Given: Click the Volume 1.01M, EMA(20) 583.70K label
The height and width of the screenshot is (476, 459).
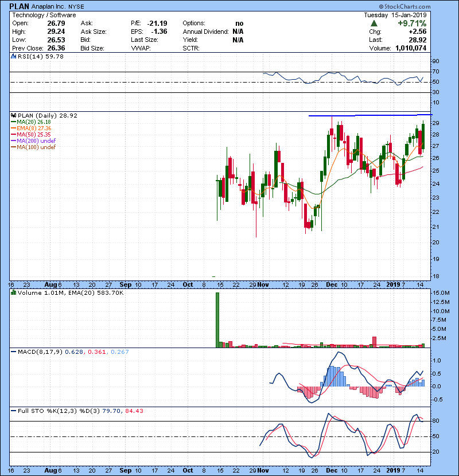Looking at the screenshot, I should click(x=71, y=292).
